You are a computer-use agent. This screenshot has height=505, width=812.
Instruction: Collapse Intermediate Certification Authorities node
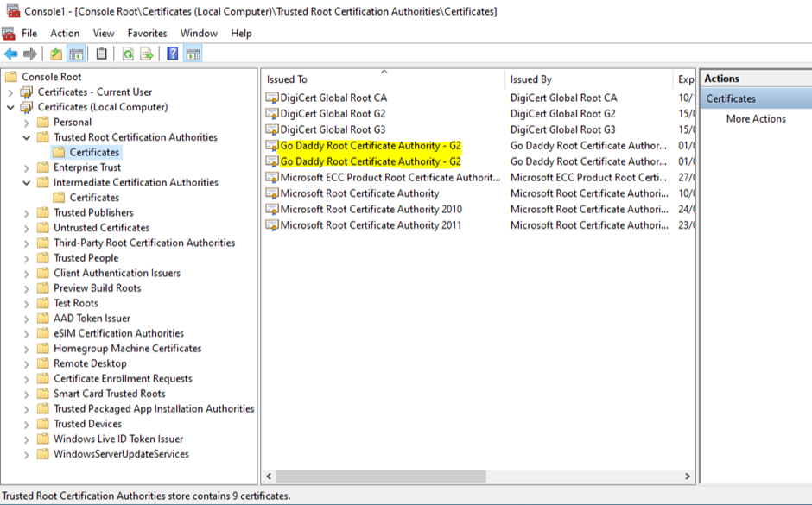[x=27, y=183]
